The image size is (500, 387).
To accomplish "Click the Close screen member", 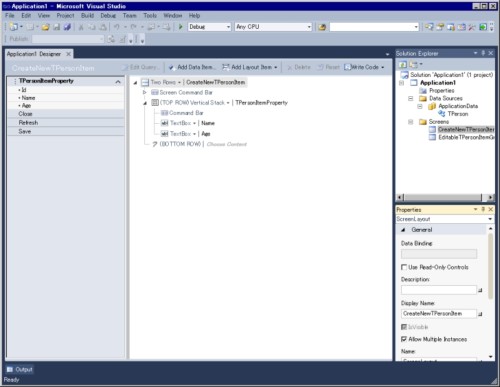I will point(66,114).
